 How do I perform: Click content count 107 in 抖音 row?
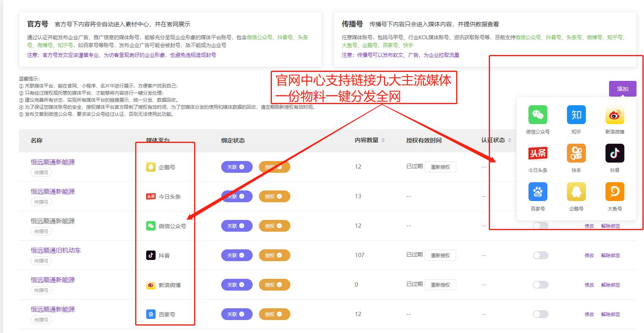point(360,255)
